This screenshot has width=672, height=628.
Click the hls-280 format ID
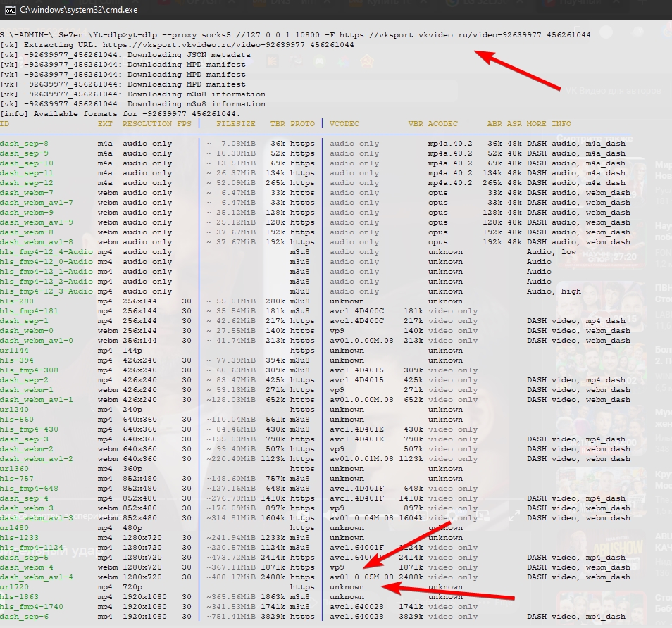point(16,301)
